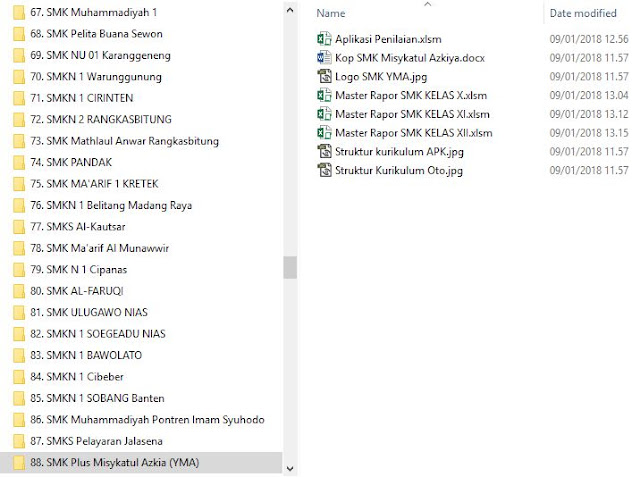Select file name Struktur Kurikulum Oto.jpg
The width and height of the screenshot is (640, 477).
(399, 171)
